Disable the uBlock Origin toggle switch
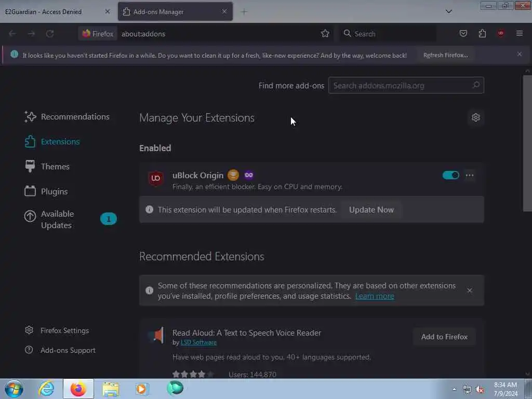 point(450,175)
